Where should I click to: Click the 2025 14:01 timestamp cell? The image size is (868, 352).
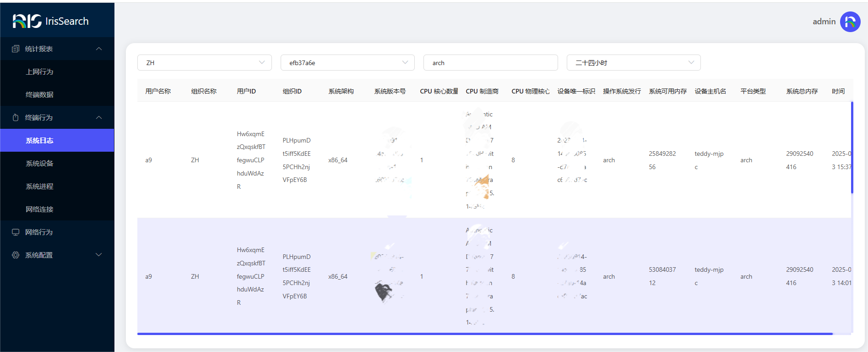(x=841, y=276)
